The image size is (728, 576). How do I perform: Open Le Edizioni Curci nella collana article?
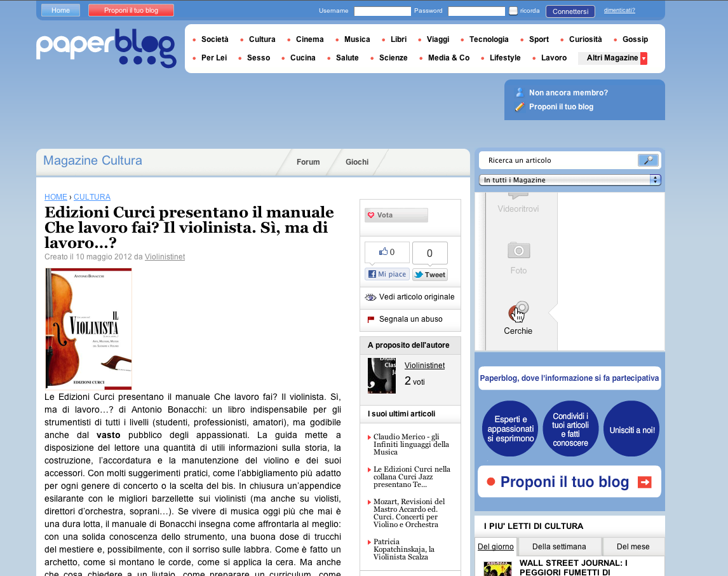412,477
